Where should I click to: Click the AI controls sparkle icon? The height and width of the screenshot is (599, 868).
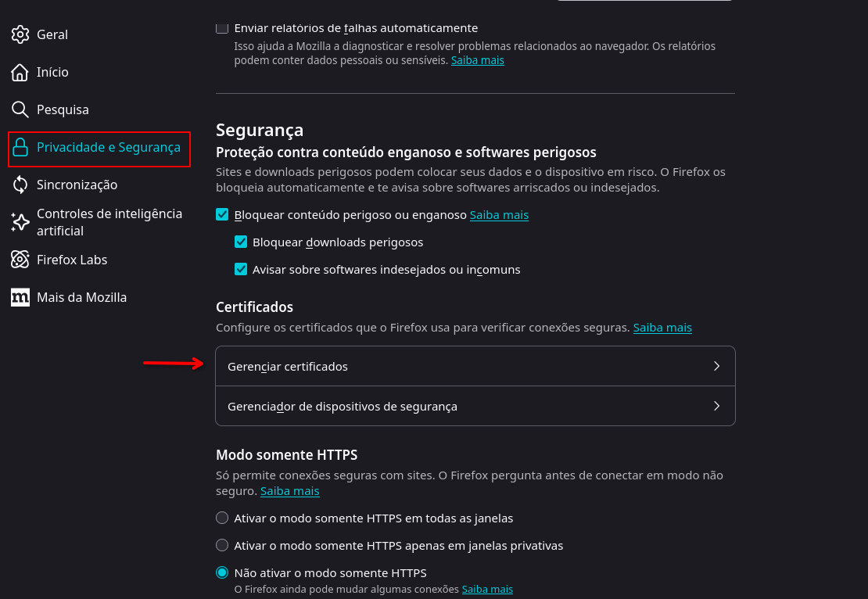pyautogui.click(x=20, y=222)
